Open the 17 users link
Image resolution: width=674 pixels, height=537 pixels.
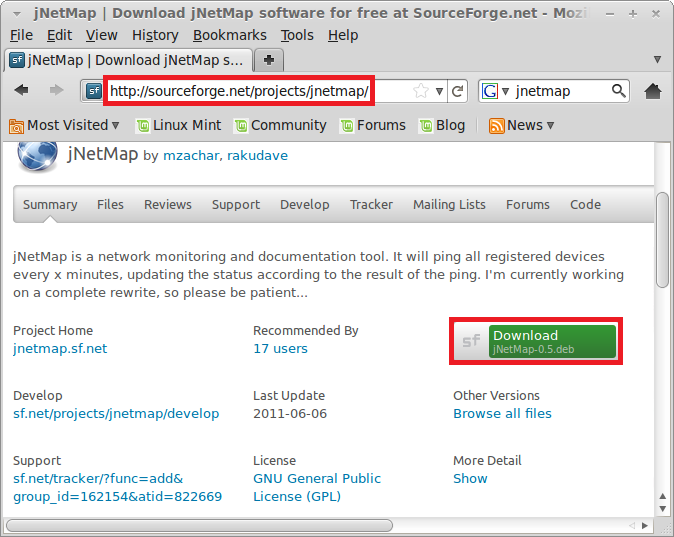point(280,348)
